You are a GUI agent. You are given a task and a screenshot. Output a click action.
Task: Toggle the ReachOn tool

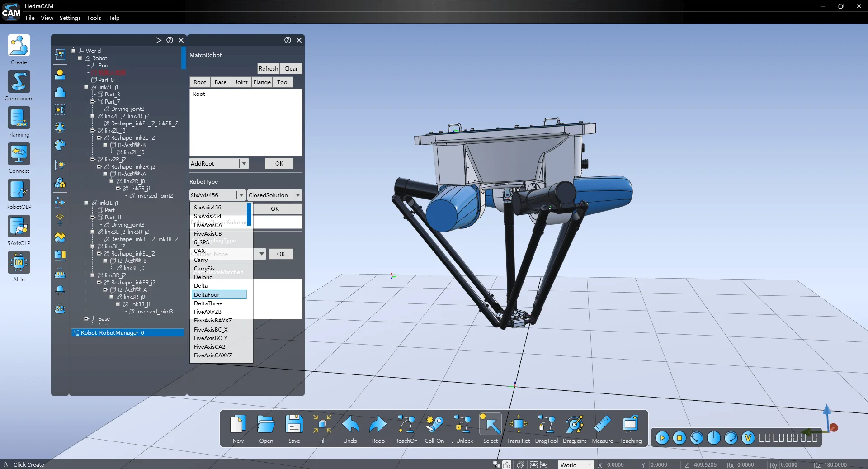click(406, 425)
